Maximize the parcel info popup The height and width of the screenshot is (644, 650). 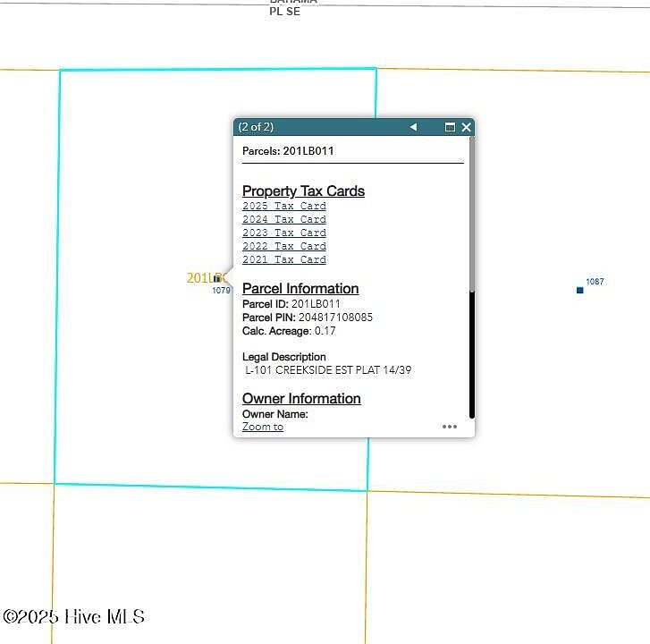click(451, 127)
